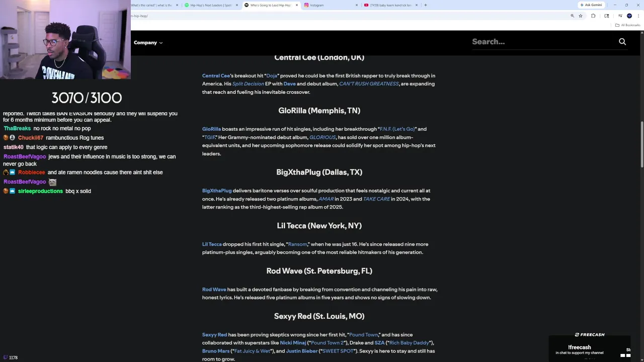Open the Justin Bieber artist link

point(302,351)
